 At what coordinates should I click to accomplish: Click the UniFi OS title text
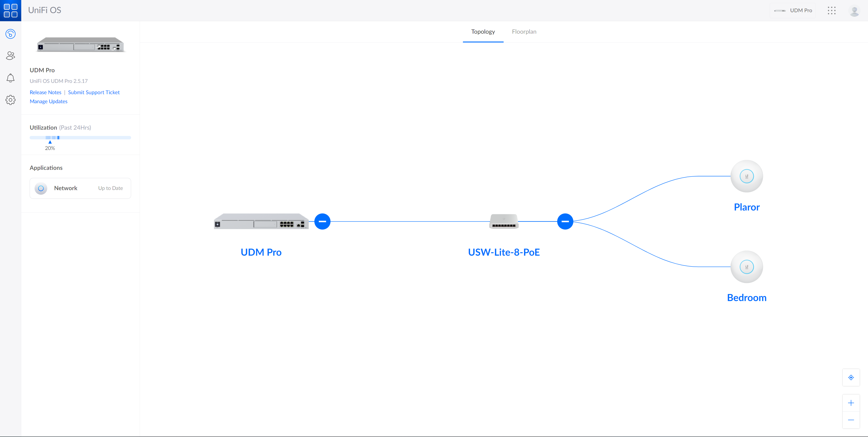(x=45, y=10)
